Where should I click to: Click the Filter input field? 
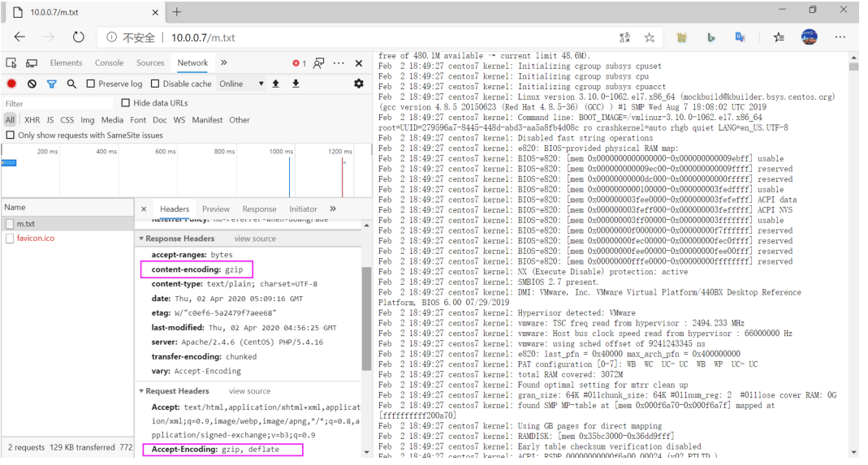pos(58,104)
